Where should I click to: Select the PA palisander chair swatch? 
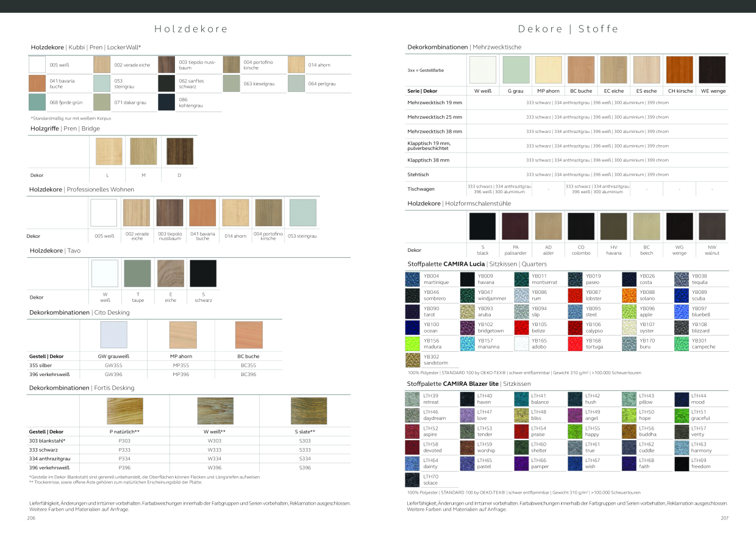(515, 226)
